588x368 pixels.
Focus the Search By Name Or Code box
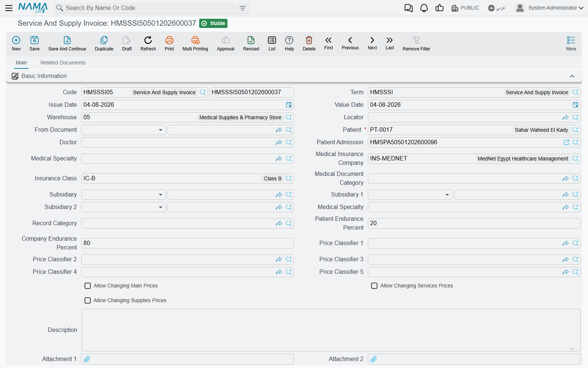click(152, 8)
